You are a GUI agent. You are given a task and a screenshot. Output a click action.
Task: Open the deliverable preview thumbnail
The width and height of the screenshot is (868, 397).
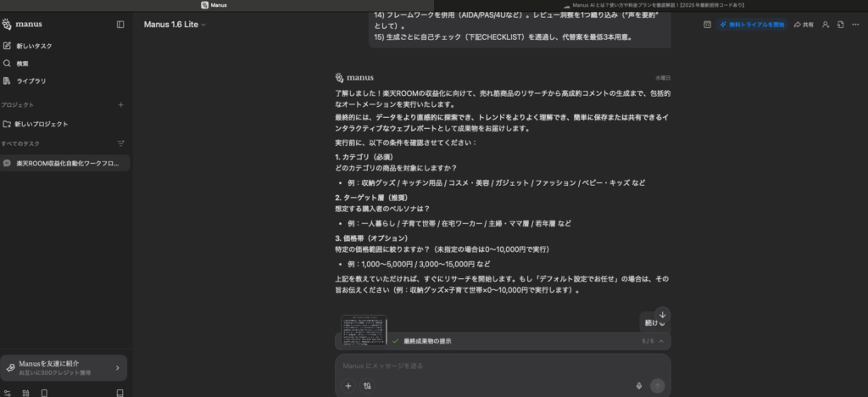pos(364,330)
